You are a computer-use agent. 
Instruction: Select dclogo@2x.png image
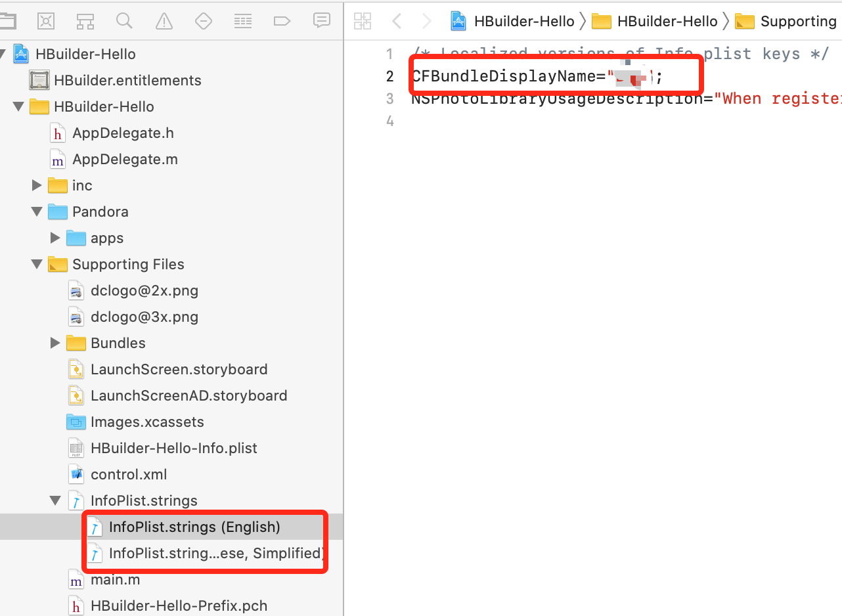tap(144, 290)
